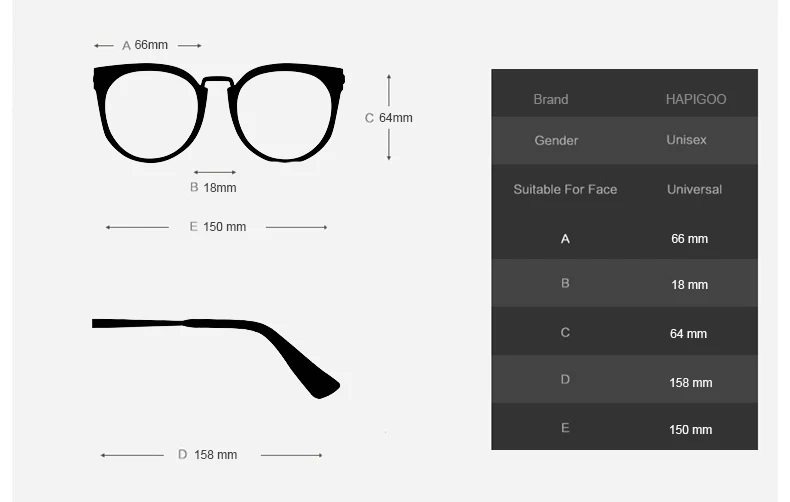Click the 150 mm value in row E

[690, 430]
